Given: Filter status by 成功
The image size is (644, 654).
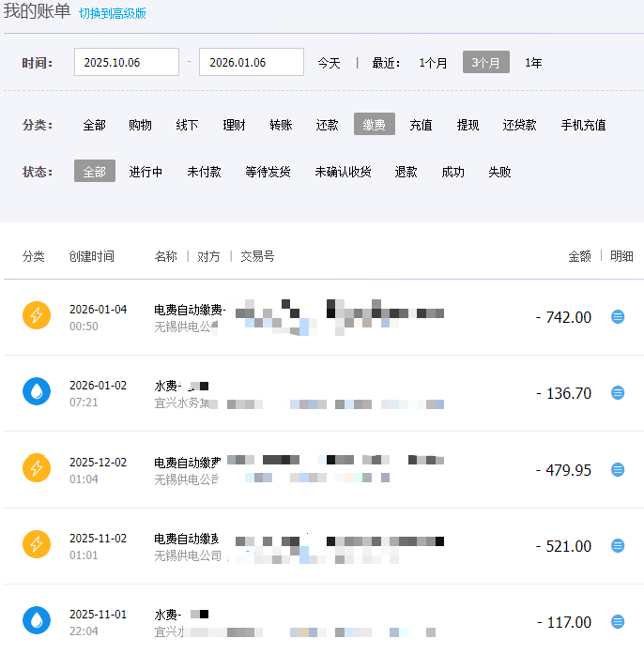Looking at the screenshot, I should tap(452, 172).
